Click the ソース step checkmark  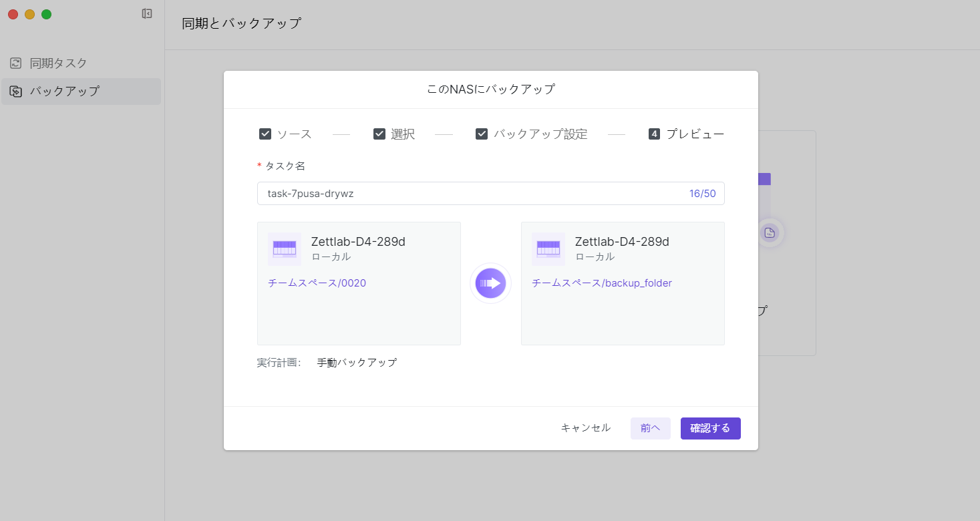(265, 134)
